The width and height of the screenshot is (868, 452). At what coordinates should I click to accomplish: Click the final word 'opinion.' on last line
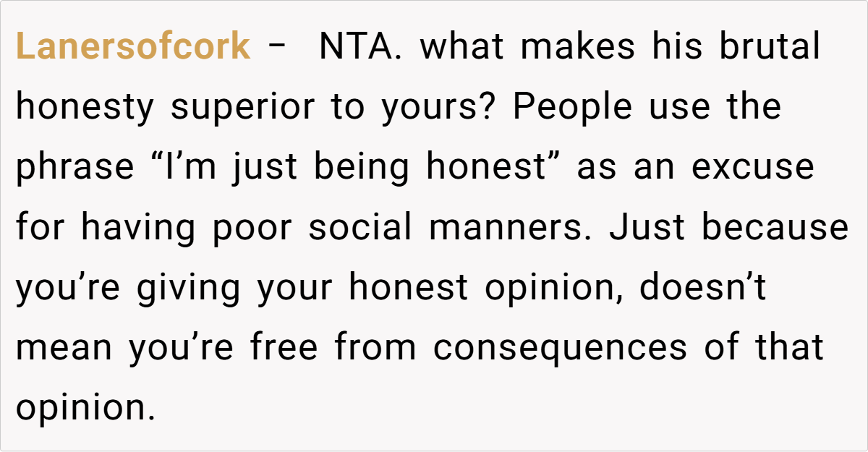click(86, 408)
